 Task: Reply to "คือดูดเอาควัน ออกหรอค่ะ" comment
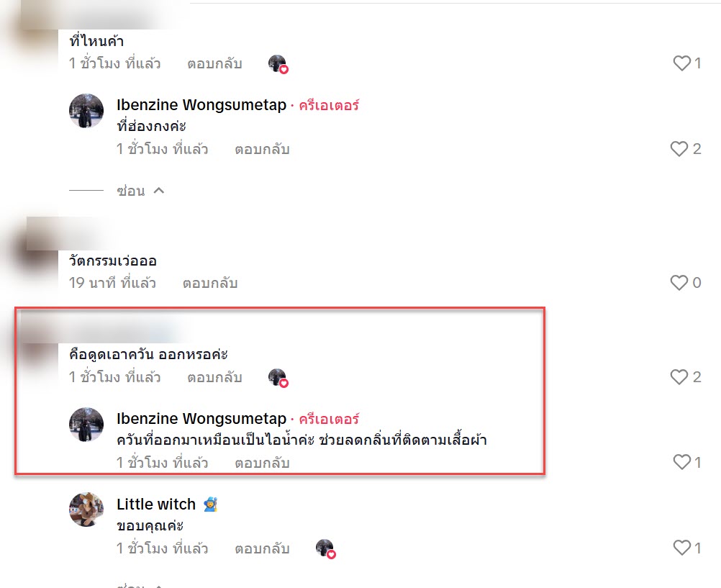[x=214, y=377]
